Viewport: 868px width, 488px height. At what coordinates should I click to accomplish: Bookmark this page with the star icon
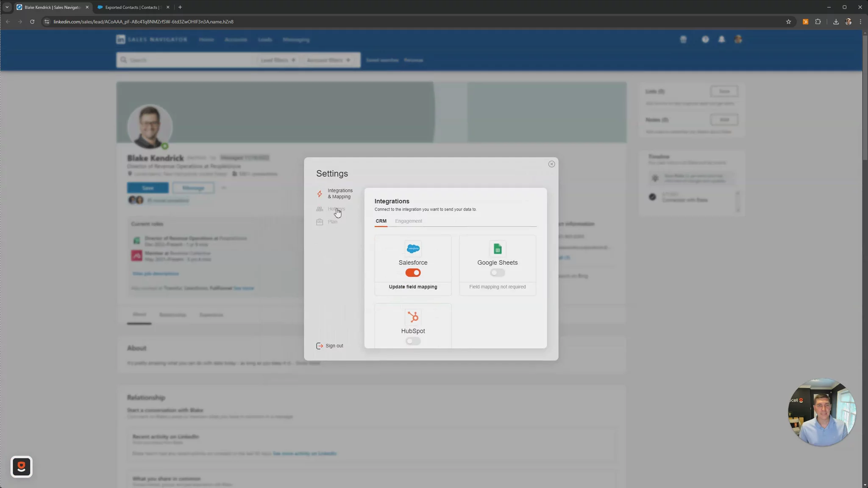pyautogui.click(x=788, y=22)
